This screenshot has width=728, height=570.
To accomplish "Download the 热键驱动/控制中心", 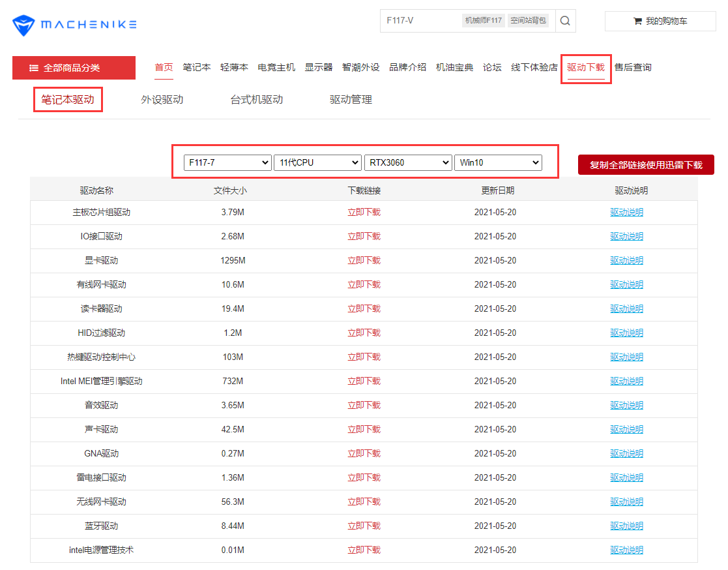I will tap(364, 357).
